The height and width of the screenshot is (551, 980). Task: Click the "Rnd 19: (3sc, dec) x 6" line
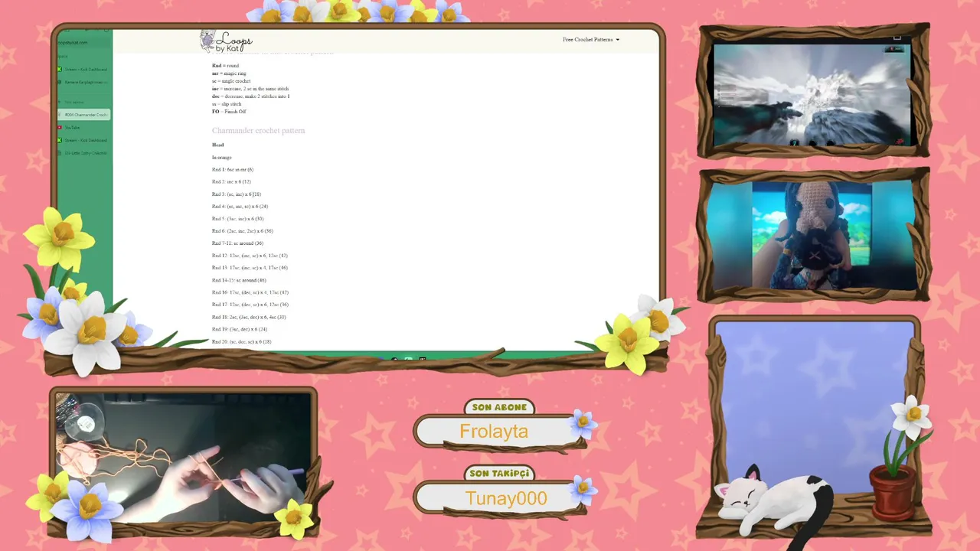[240, 329]
